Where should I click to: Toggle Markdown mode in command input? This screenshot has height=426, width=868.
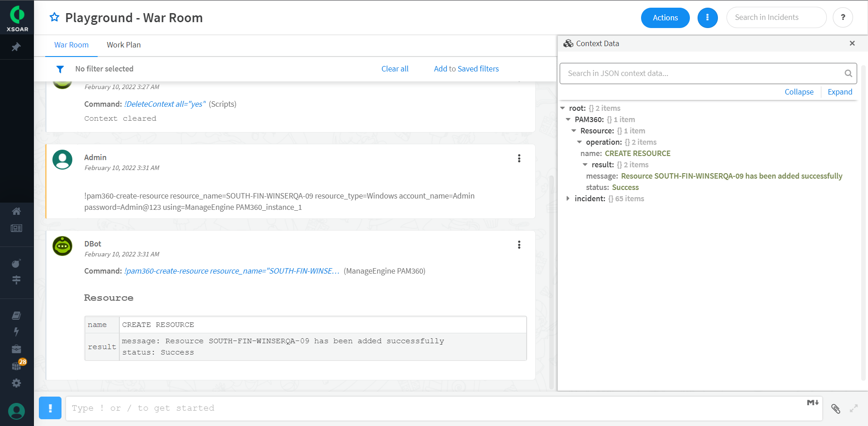point(812,402)
